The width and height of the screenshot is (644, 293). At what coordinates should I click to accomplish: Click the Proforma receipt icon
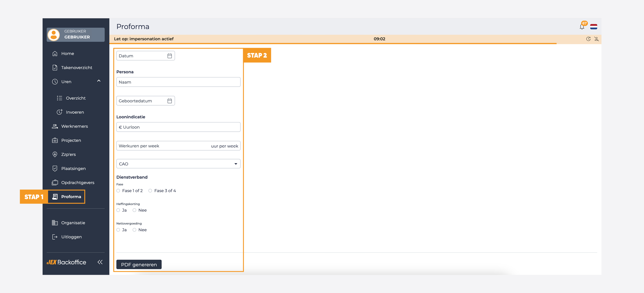pyautogui.click(x=55, y=197)
